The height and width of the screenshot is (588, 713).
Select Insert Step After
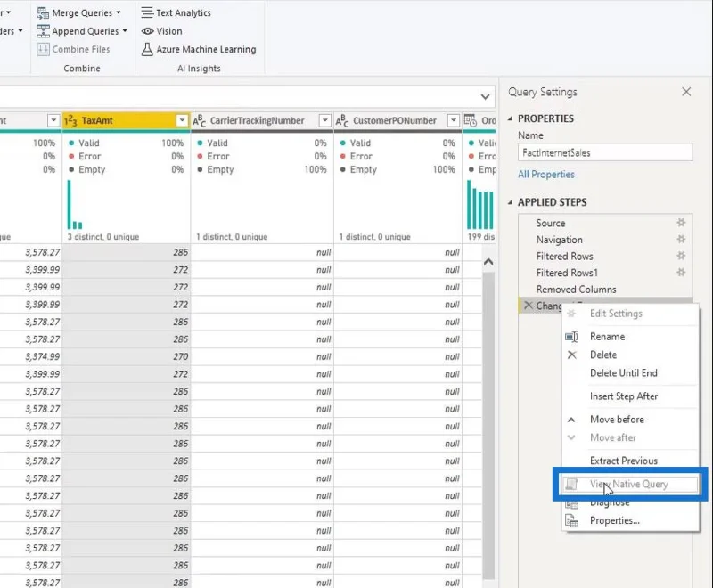click(x=624, y=396)
